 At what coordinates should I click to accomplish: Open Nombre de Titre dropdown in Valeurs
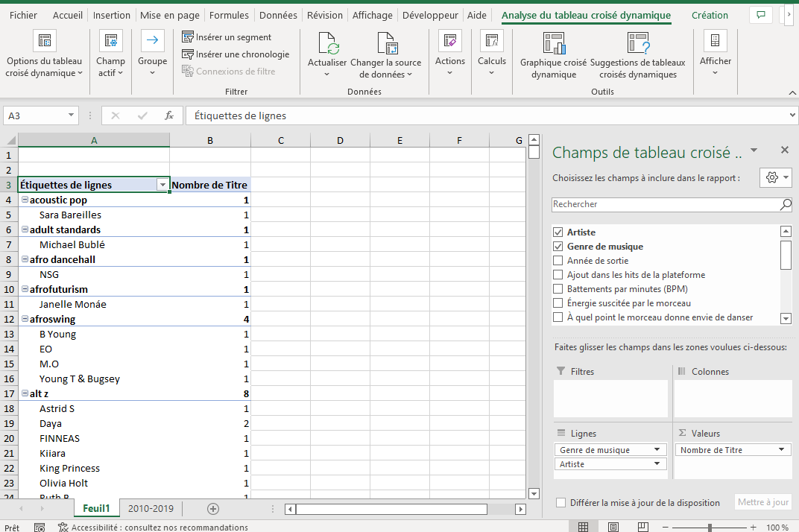coord(781,450)
